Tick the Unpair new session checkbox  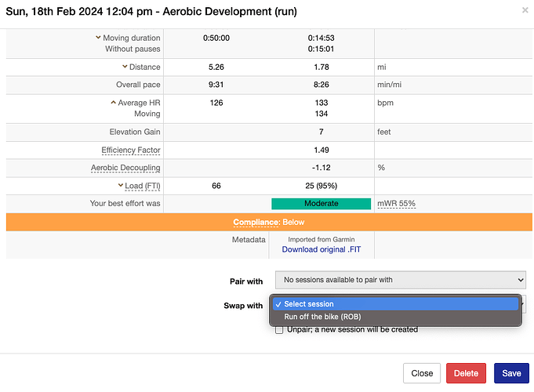279,329
